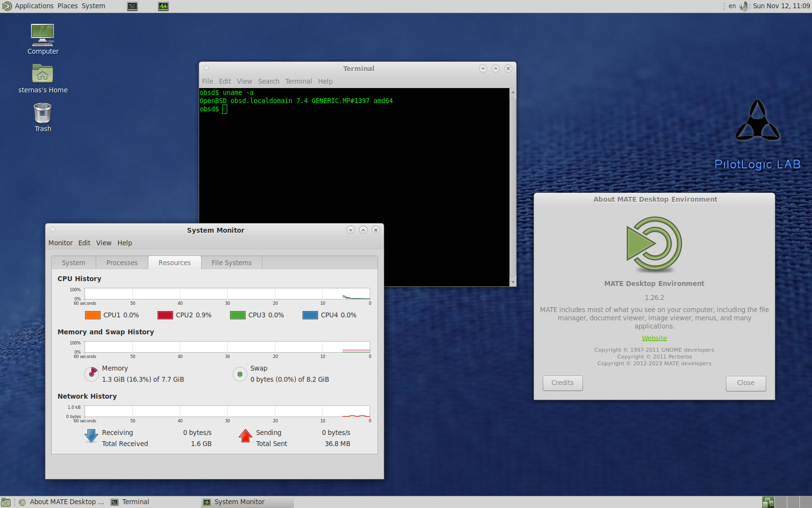
Task: Open System Monitor's Help menu
Action: pyautogui.click(x=125, y=243)
